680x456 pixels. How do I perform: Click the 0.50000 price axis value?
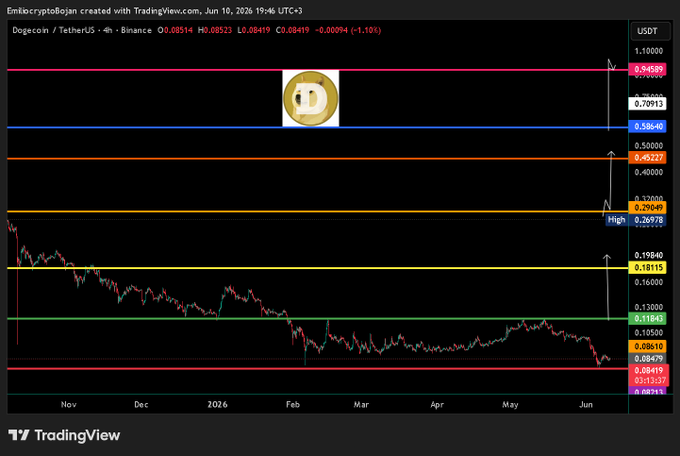click(648, 145)
